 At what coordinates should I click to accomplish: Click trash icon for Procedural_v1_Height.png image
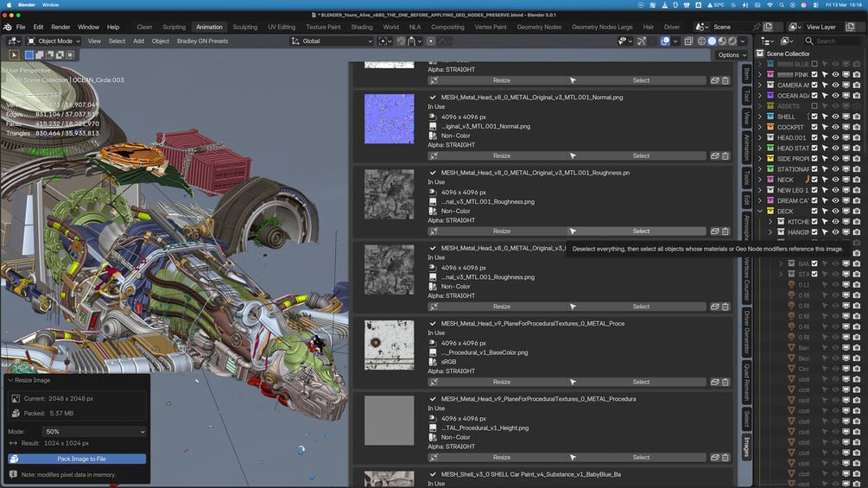725,458
